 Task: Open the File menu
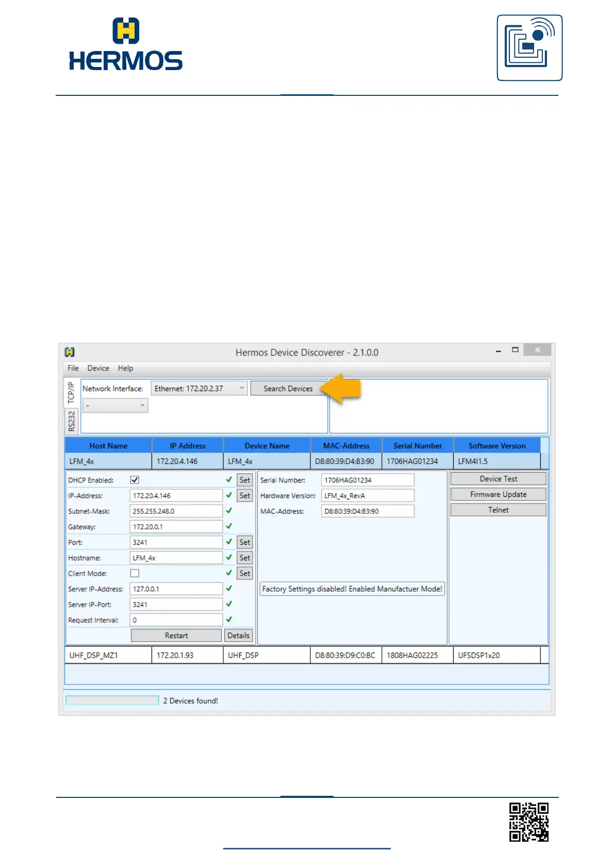[x=73, y=368]
